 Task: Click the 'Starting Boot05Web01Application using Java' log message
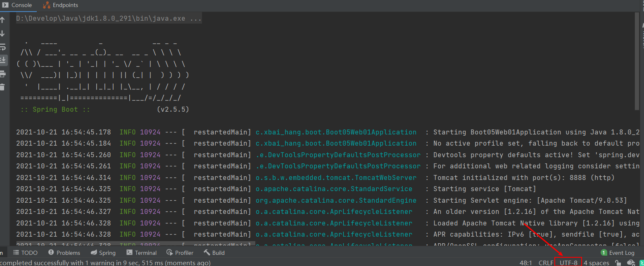[x=536, y=132]
